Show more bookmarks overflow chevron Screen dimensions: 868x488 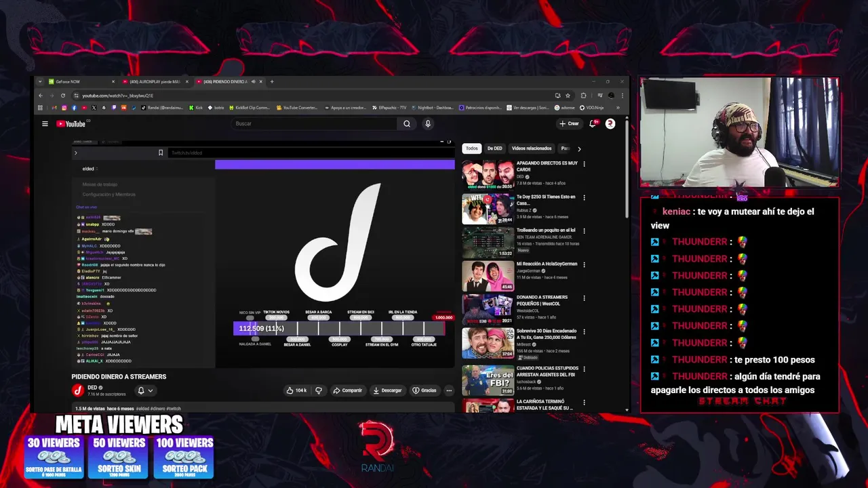(617, 107)
